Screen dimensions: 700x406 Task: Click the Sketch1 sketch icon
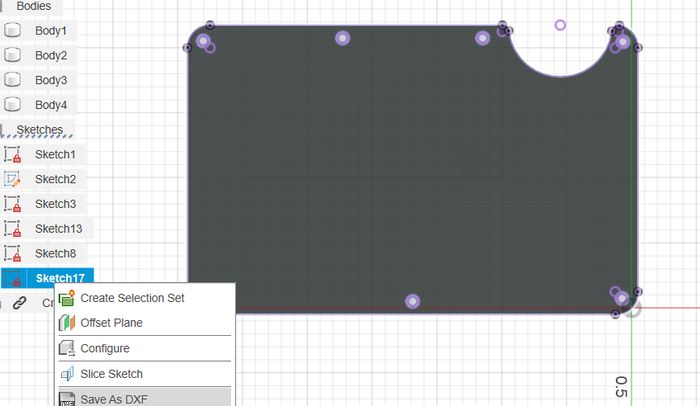coord(13,154)
